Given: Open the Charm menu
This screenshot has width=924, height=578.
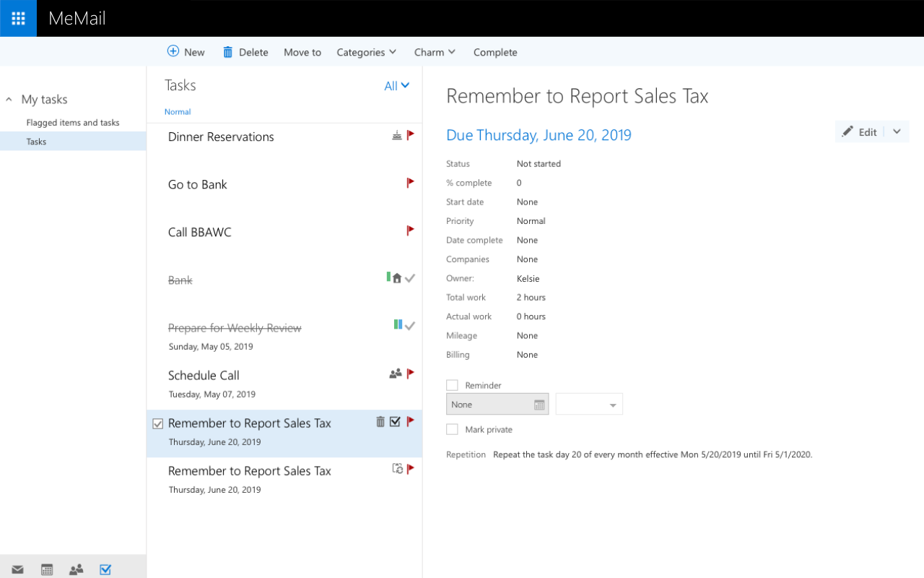Looking at the screenshot, I should tap(434, 52).
